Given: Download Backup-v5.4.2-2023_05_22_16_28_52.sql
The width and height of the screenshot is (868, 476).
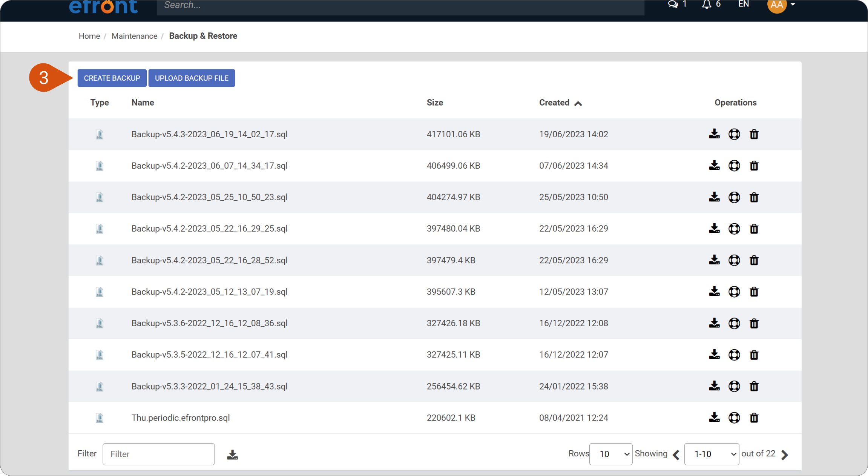Looking at the screenshot, I should click(714, 260).
